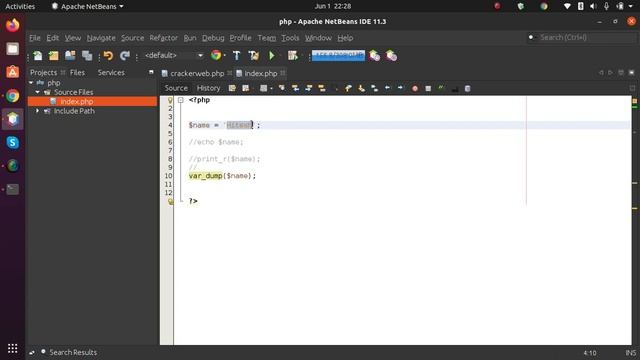Image resolution: width=640 pixels, height=360 pixels.
Task: Click the first profiler icon after memory bar
Action: [x=374, y=56]
